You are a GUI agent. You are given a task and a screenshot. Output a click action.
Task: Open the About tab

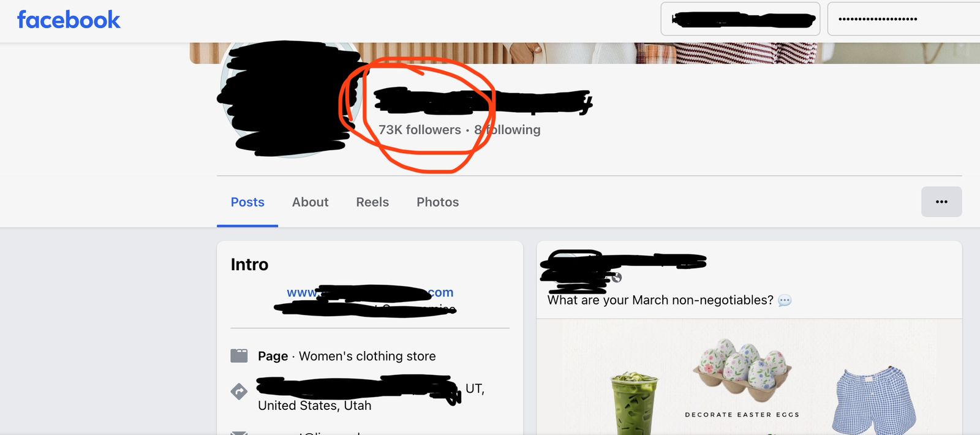[311, 202]
